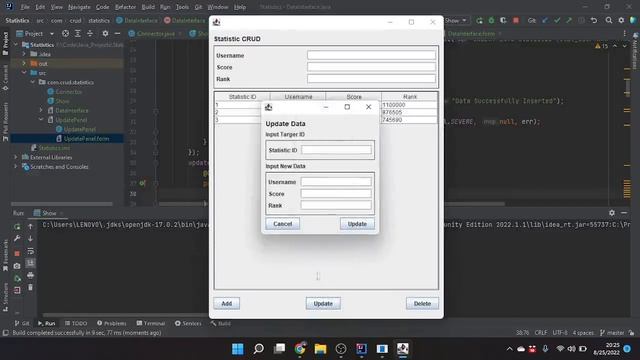Screen dimensions: 640x360
Task: Select Connector class in project tree
Action: pyautogui.click(x=68, y=92)
